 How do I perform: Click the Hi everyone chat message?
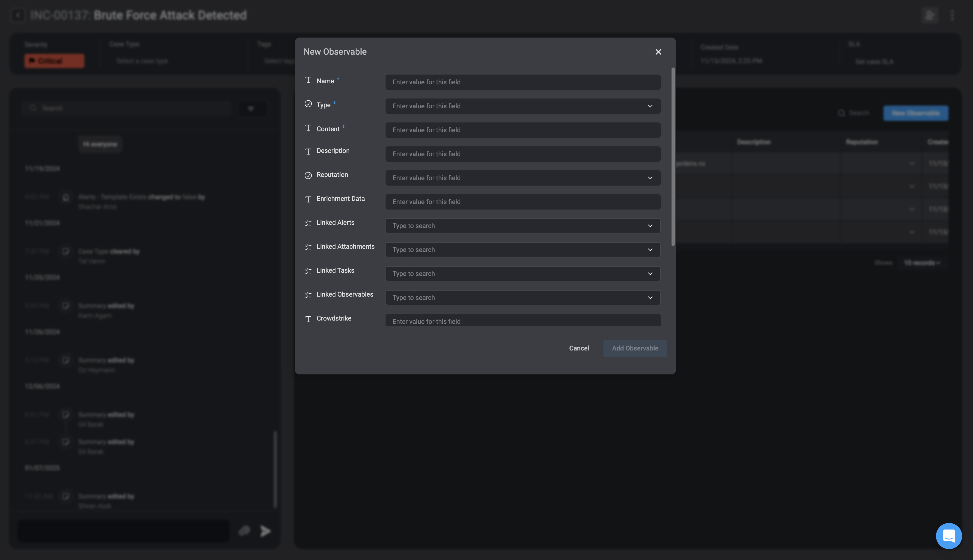[100, 144]
